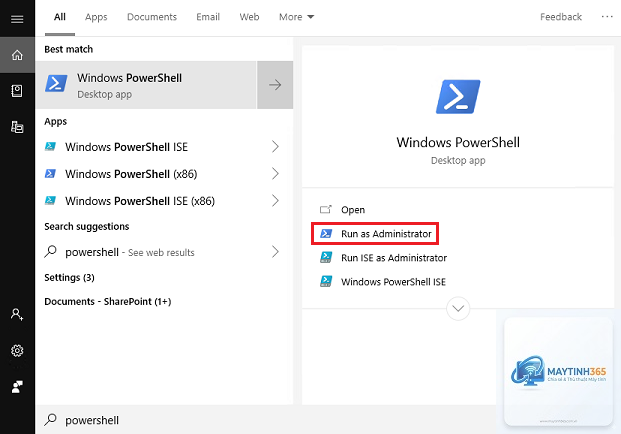Expand more actions with the round down chevron
621x434 pixels.
(x=458, y=308)
